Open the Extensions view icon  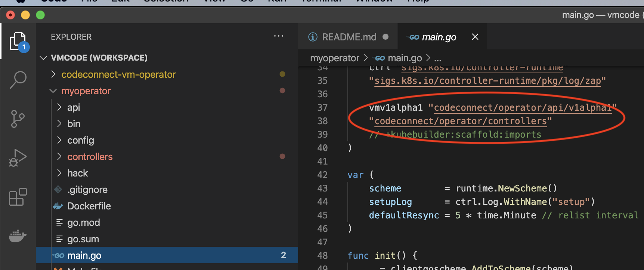[x=18, y=197]
